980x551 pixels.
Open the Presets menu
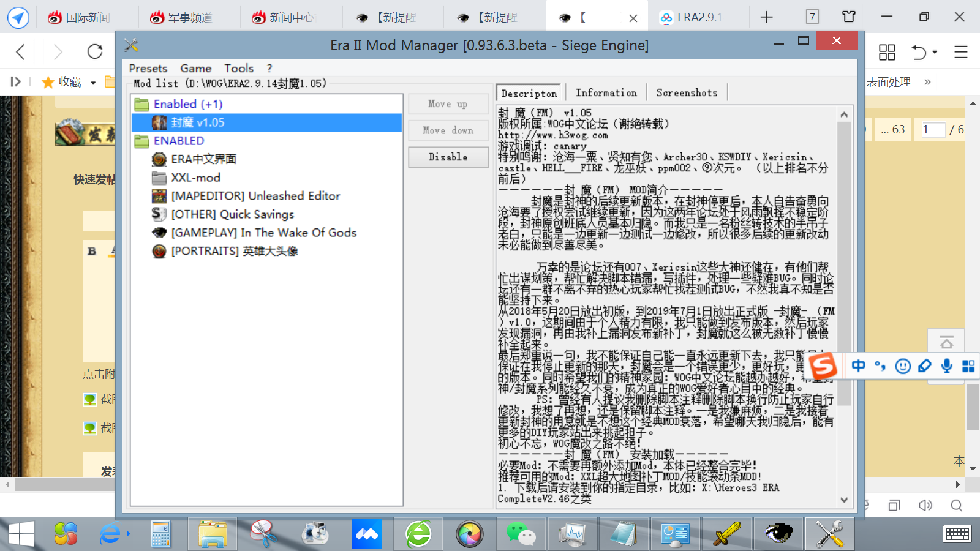(148, 69)
